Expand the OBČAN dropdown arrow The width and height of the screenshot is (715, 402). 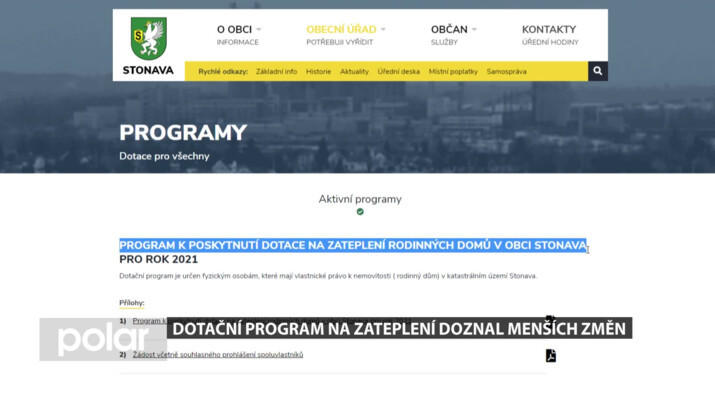point(474,30)
